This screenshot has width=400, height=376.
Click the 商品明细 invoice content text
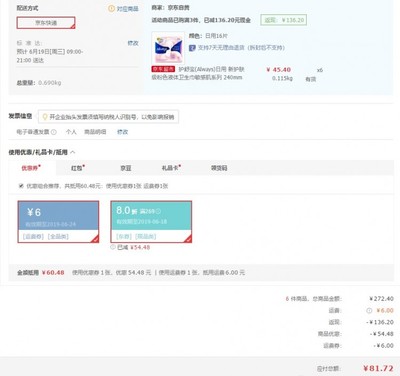click(x=95, y=132)
